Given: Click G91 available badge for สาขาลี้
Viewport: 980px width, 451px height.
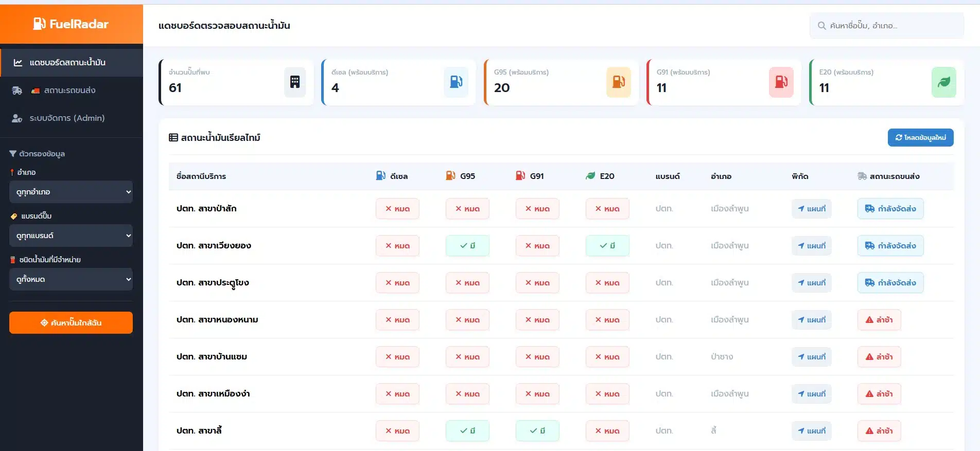Looking at the screenshot, I should [537, 431].
